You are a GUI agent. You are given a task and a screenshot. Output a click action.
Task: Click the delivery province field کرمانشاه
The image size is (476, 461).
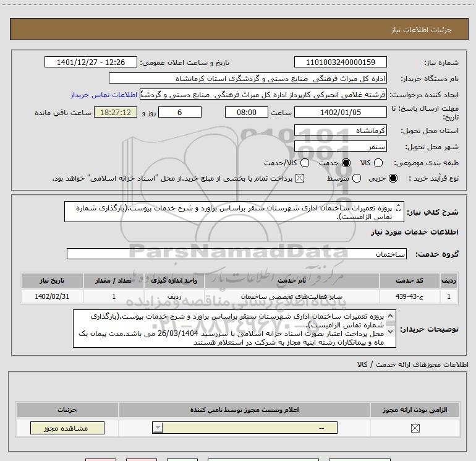(x=340, y=131)
